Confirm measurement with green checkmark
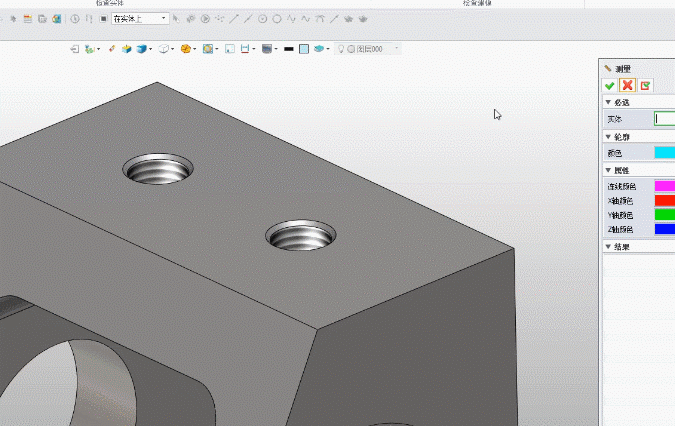This screenshot has height=426, width=675. tap(609, 85)
